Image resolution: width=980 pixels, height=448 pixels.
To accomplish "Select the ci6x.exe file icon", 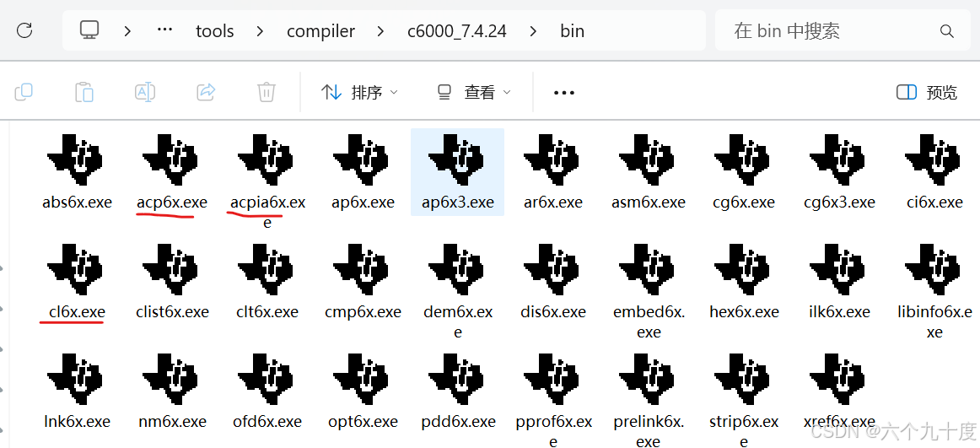I will [933, 160].
